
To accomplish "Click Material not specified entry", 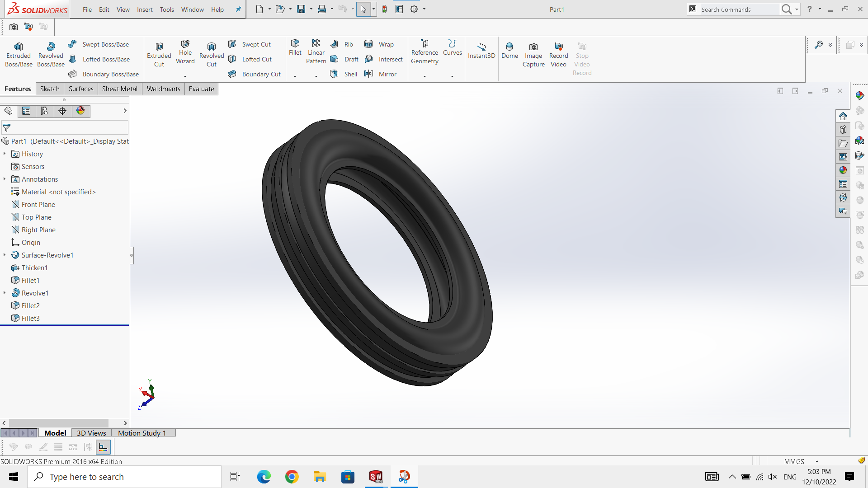I will point(58,192).
